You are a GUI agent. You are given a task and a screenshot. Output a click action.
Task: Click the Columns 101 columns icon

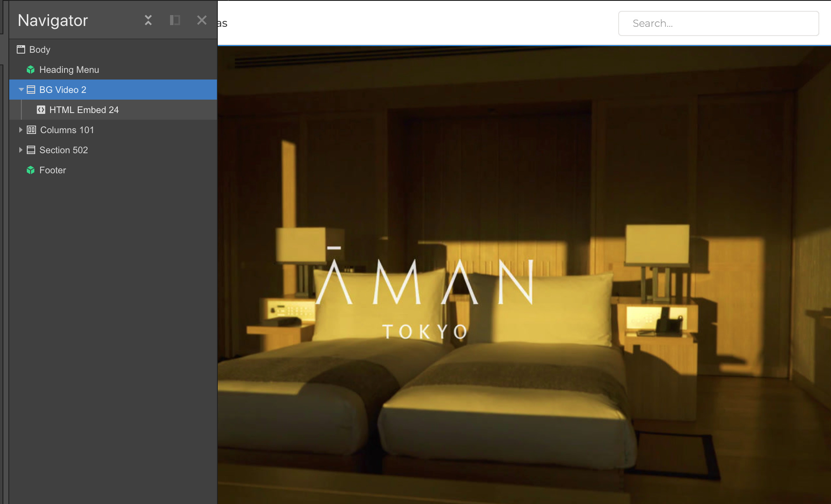(x=31, y=130)
